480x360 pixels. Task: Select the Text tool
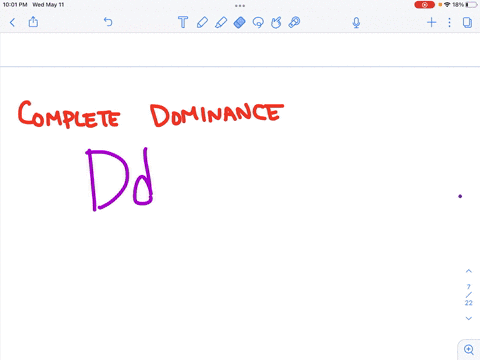(183, 22)
